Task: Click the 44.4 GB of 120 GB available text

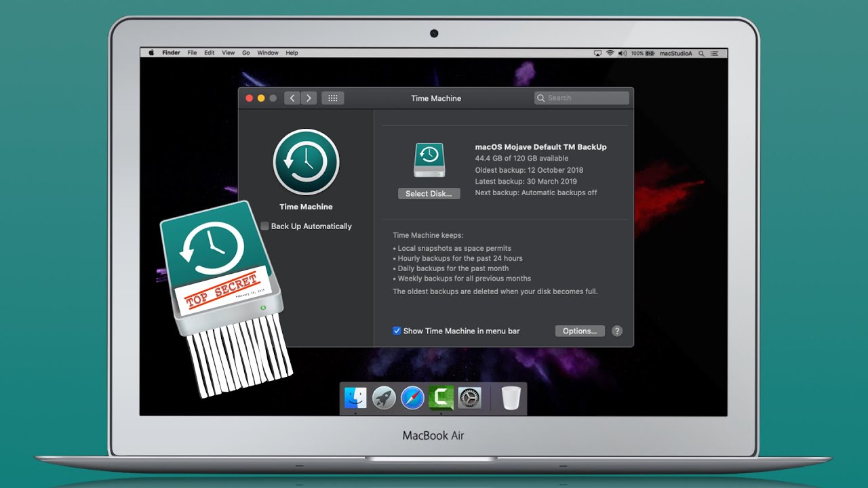Action: [521, 159]
